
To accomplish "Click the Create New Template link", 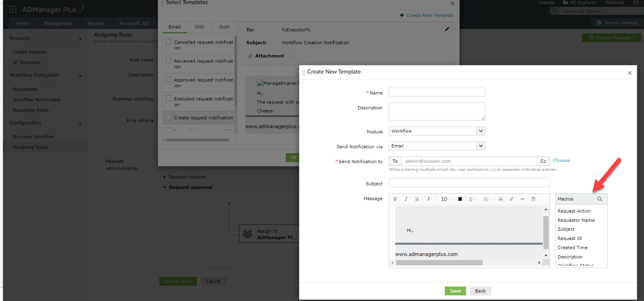I will click(430, 15).
